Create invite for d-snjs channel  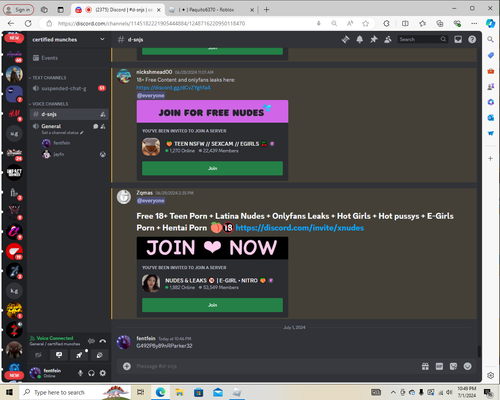pos(103,114)
